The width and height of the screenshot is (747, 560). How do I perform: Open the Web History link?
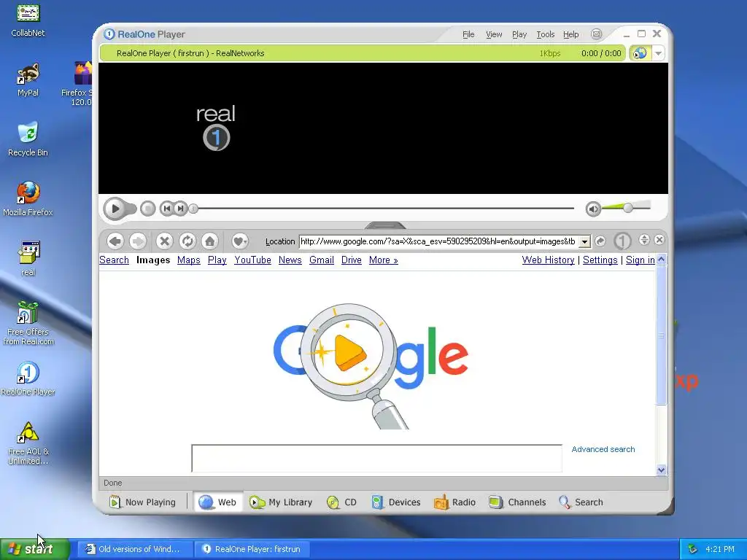click(x=548, y=260)
